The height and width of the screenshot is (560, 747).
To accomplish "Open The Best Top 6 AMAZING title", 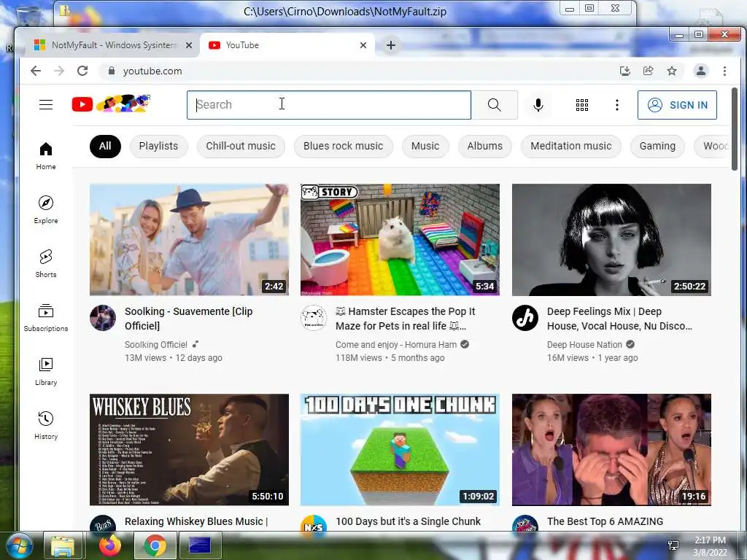I will click(x=605, y=521).
